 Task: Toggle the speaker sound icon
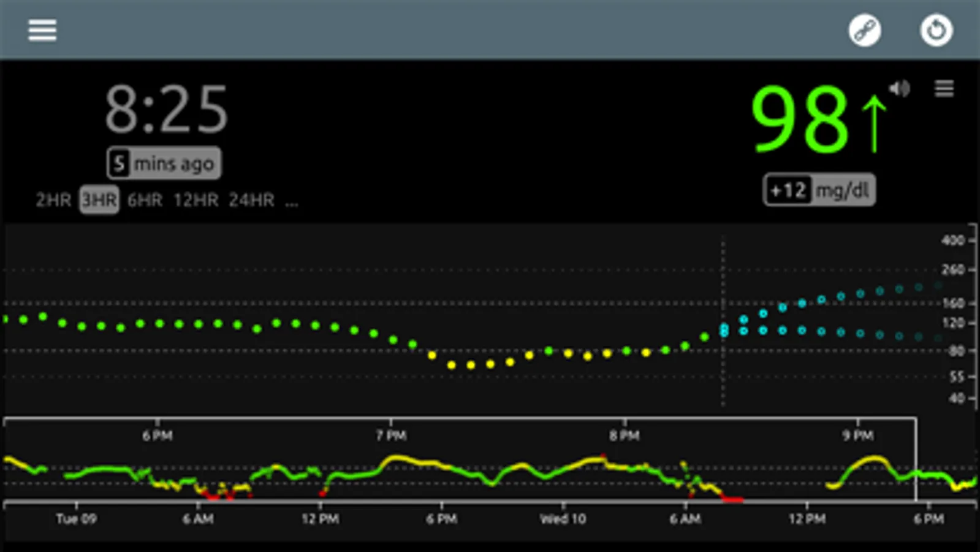[x=900, y=88]
